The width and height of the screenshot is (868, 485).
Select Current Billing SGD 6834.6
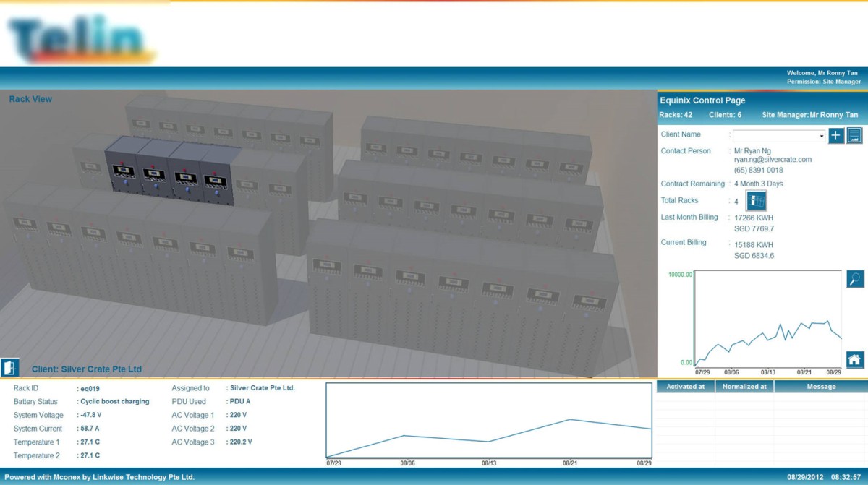(x=754, y=256)
